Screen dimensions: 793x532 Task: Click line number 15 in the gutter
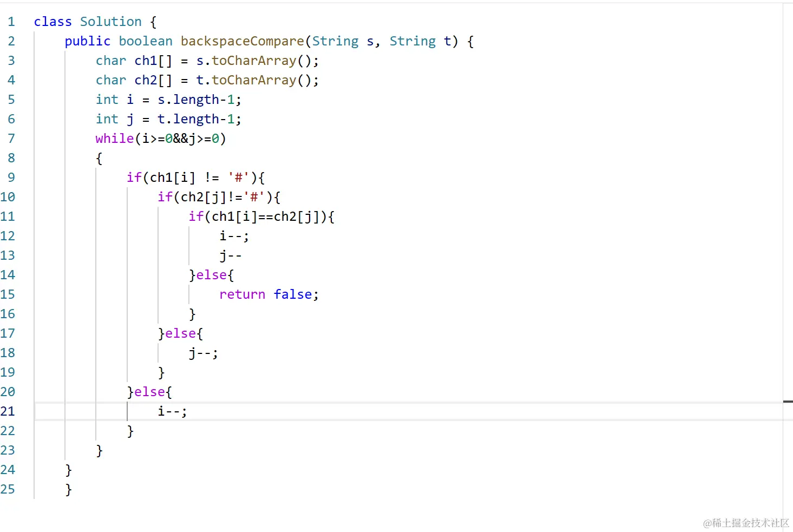click(x=8, y=294)
